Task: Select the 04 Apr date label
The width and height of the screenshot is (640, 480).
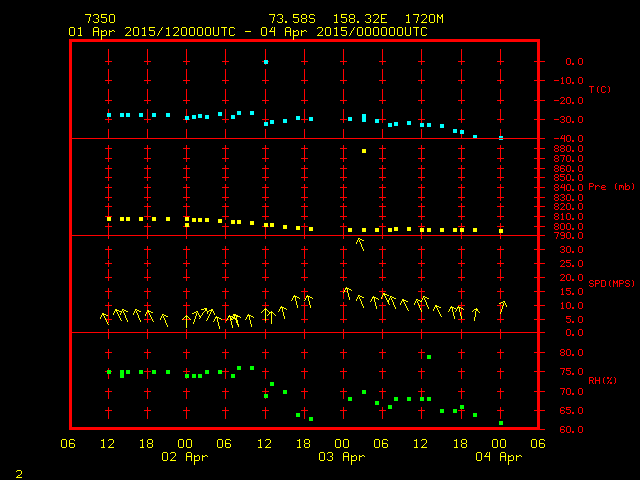Action: pos(499,457)
